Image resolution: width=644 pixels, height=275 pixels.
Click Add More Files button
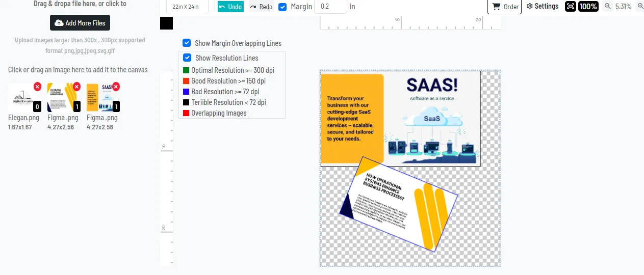pyautogui.click(x=80, y=23)
